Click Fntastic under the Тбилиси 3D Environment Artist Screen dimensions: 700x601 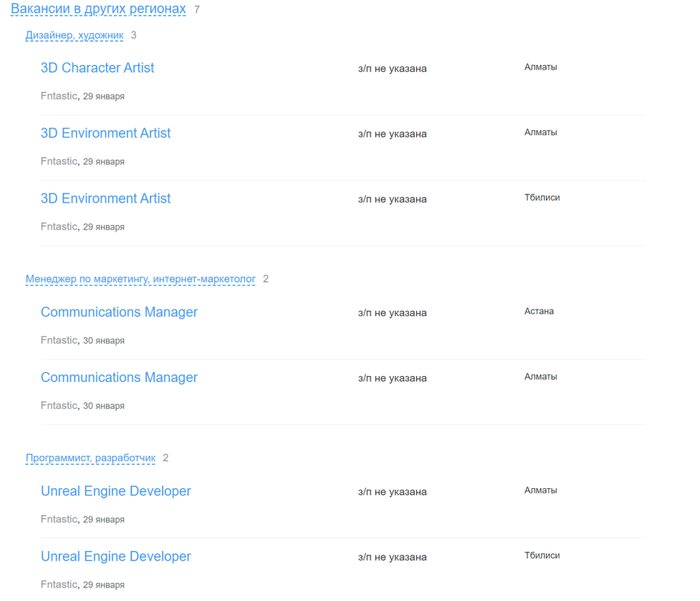tap(58, 226)
